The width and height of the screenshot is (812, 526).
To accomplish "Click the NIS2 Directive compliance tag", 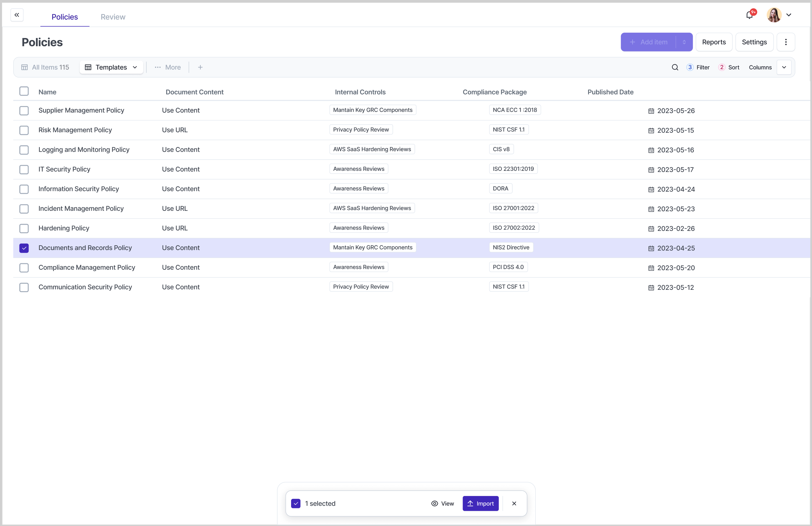I will coord(511,247).
